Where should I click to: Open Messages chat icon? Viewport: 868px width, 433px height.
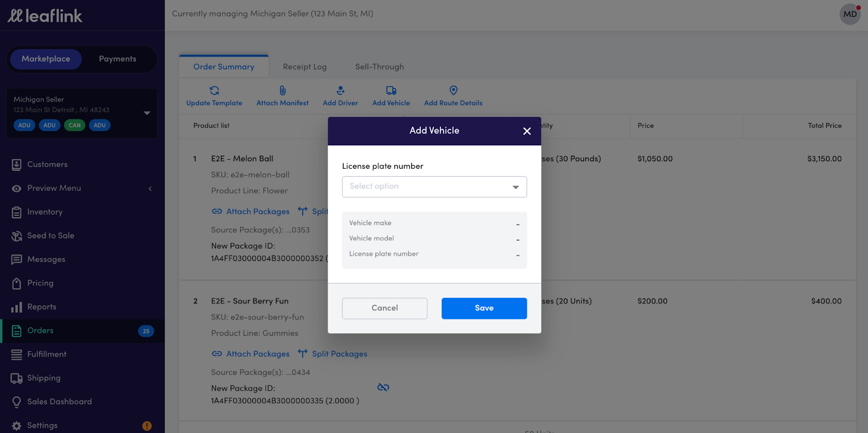tap(17, 259)
